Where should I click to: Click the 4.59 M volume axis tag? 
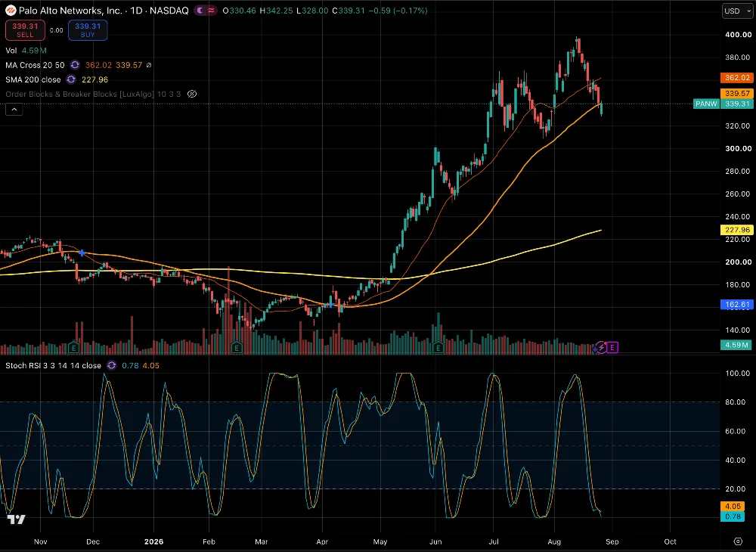coord(736,345)
